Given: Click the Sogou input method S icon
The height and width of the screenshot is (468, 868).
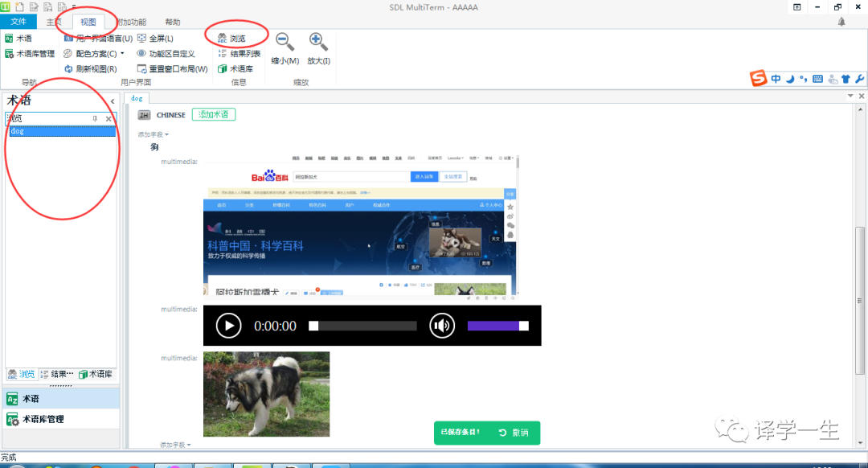Looking at the screenshot, I should tap(758, 78).
